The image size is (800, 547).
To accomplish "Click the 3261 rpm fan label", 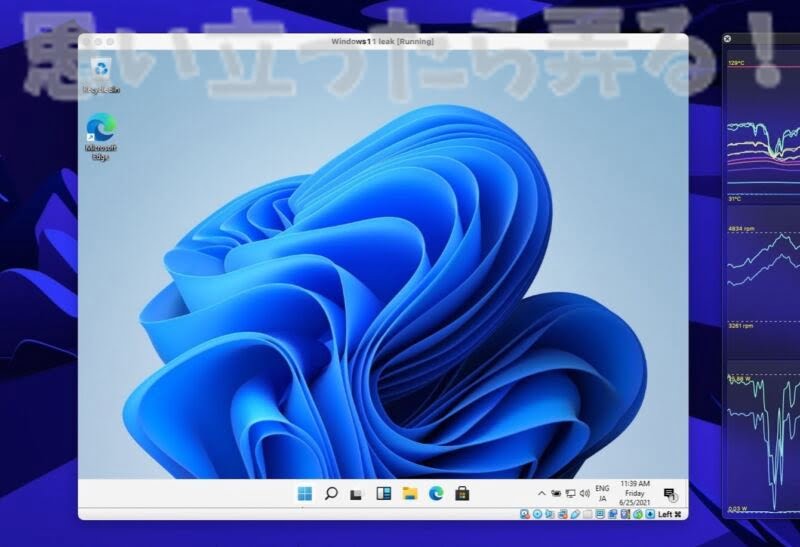I will [741, 326].
